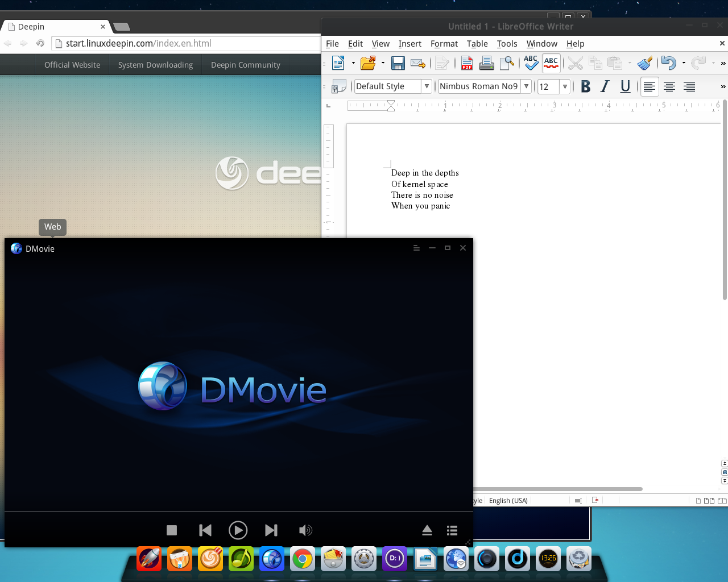Print the document directly
Image resolution: width=728 pixels, height=582 pixels.
coord(486,63)
